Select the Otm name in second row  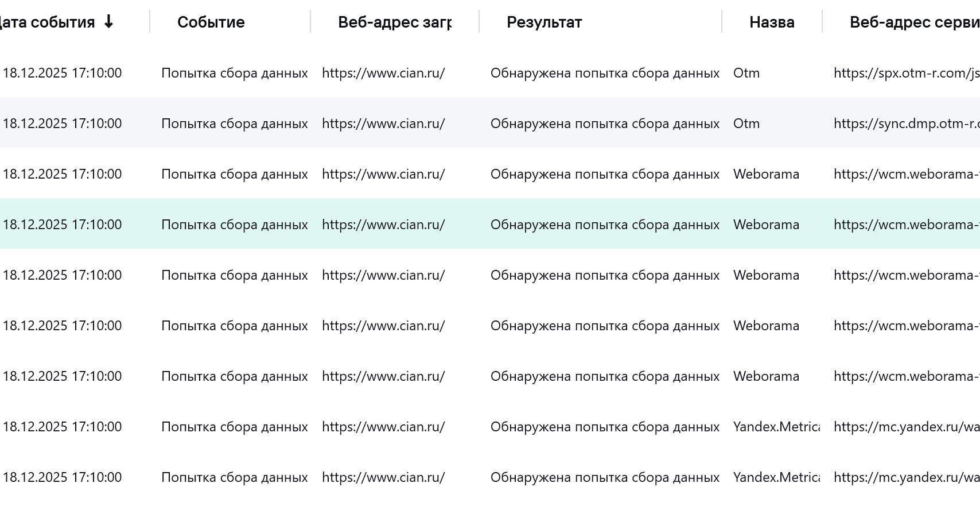[x=746, y=123]
